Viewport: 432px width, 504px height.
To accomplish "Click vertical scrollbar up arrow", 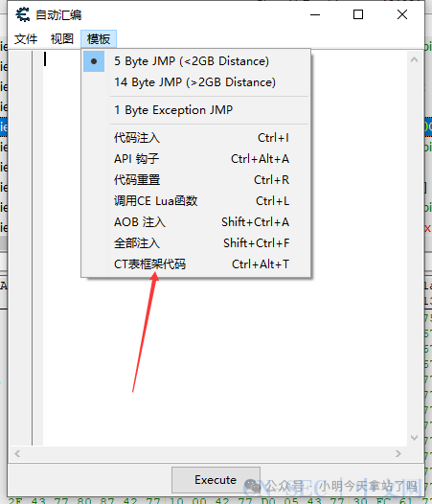I will tap(415, 59).
